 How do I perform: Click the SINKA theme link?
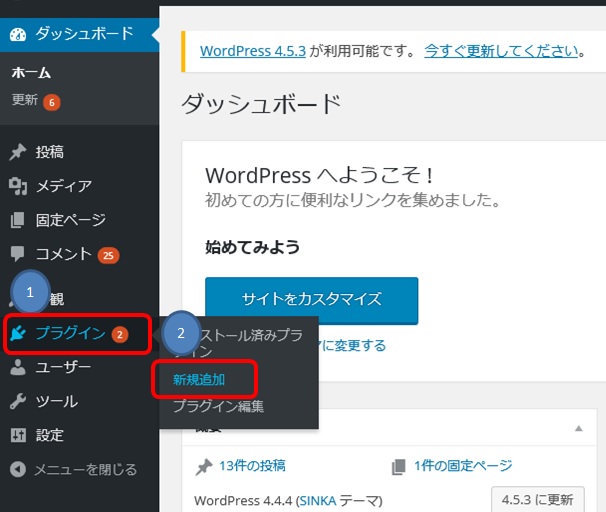click(318, 501)
